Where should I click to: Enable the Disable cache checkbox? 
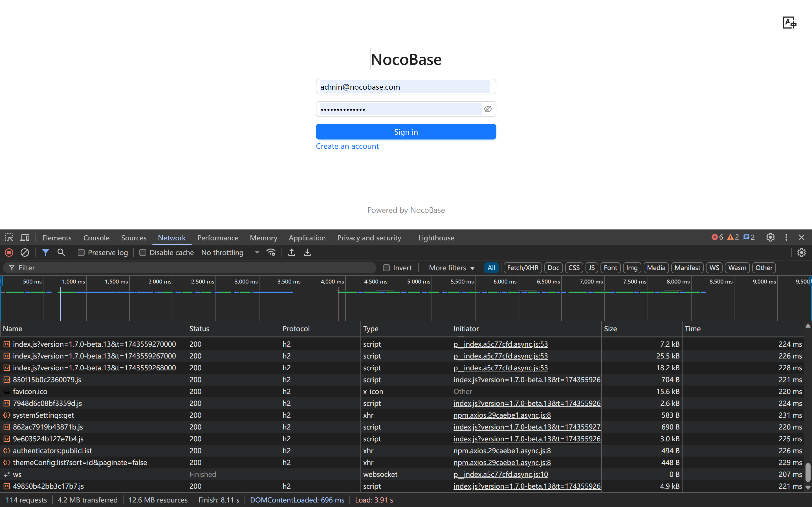point(143,253)
